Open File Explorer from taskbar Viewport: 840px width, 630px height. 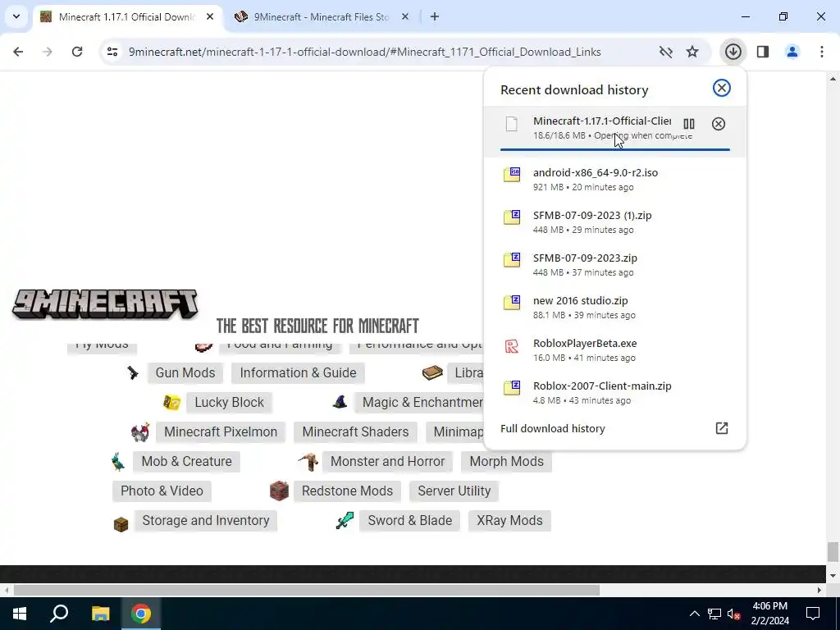pos(100,614)
